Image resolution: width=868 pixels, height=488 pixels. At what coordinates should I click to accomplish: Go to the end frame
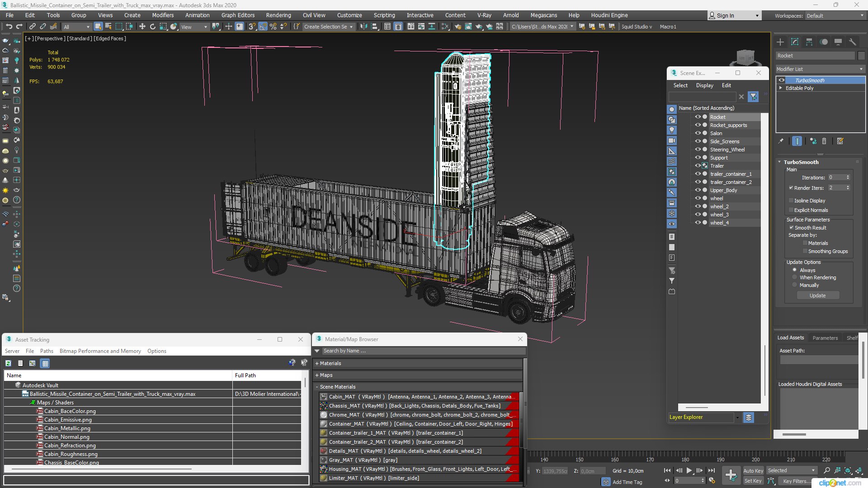[711, 470]
